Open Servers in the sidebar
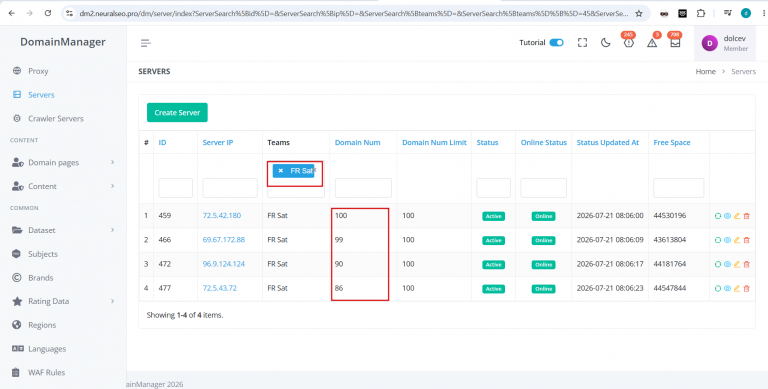The image size is (768, 389). tap(41, 95)
